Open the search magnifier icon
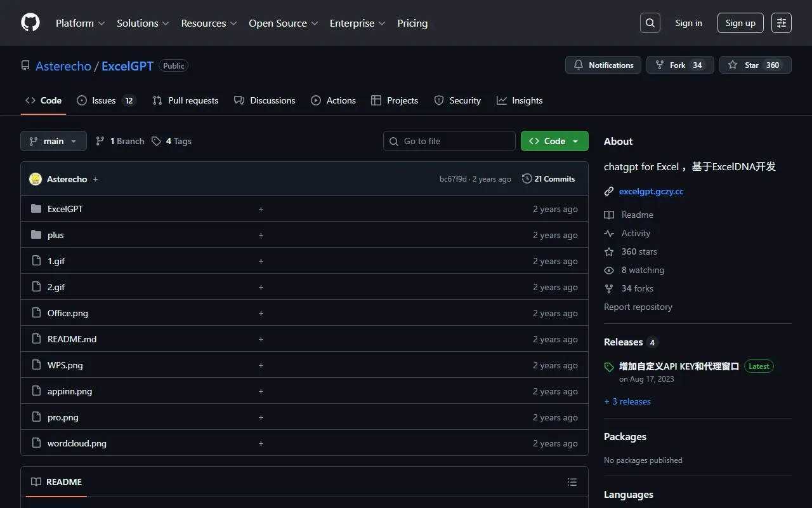This screenshot has width=812, height=508. (x=650, y=23)
